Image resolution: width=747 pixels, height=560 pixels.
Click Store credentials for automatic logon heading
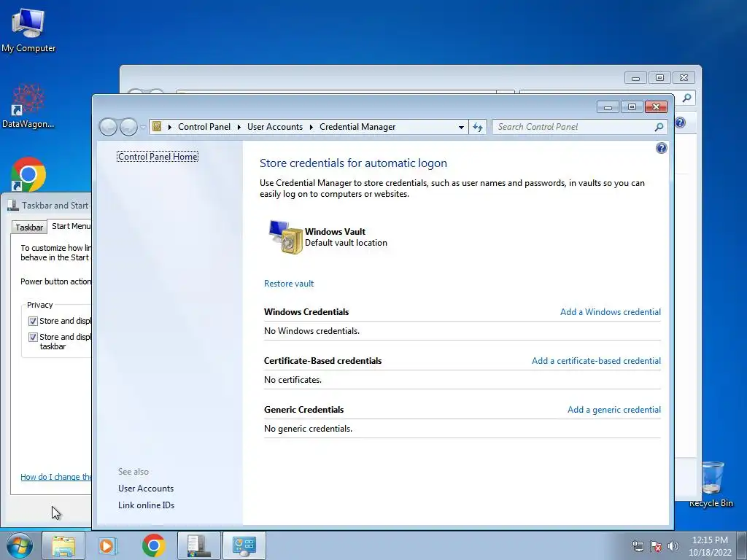pyautogui.click(x=353, y=163)
